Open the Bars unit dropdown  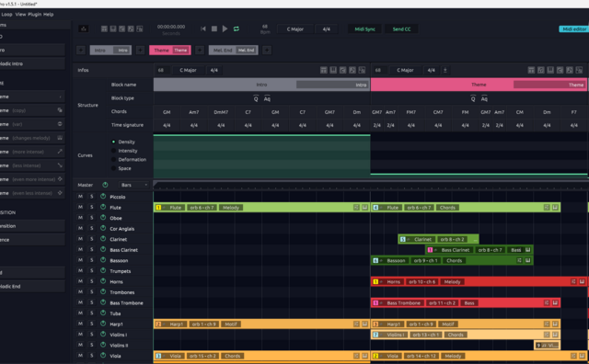[134, 185]
